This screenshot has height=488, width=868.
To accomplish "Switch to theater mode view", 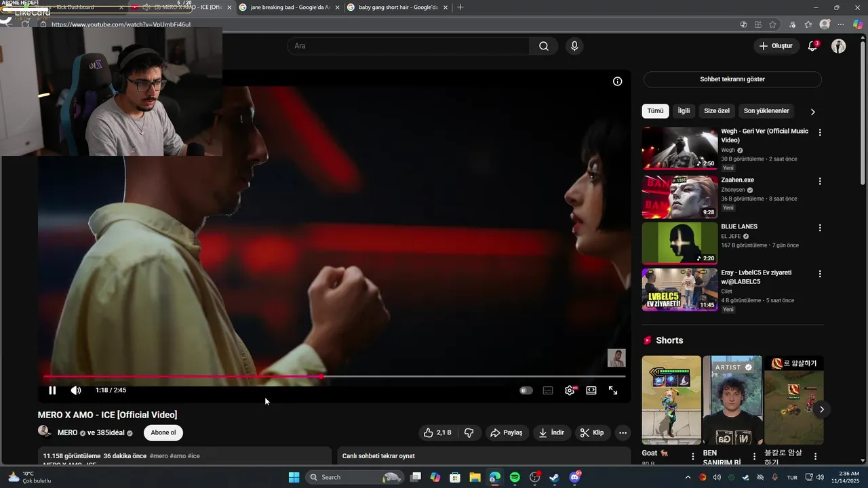I will [591, 390].
